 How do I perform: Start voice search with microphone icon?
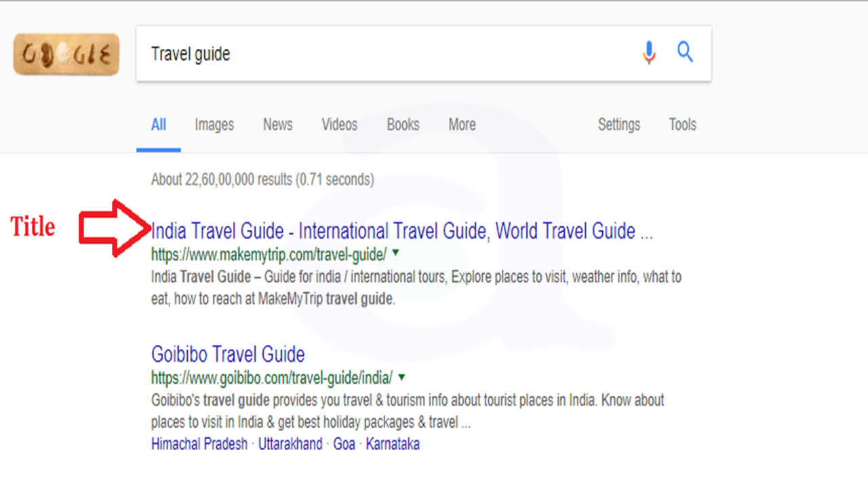pyautogui.click(x=649, y=53)
